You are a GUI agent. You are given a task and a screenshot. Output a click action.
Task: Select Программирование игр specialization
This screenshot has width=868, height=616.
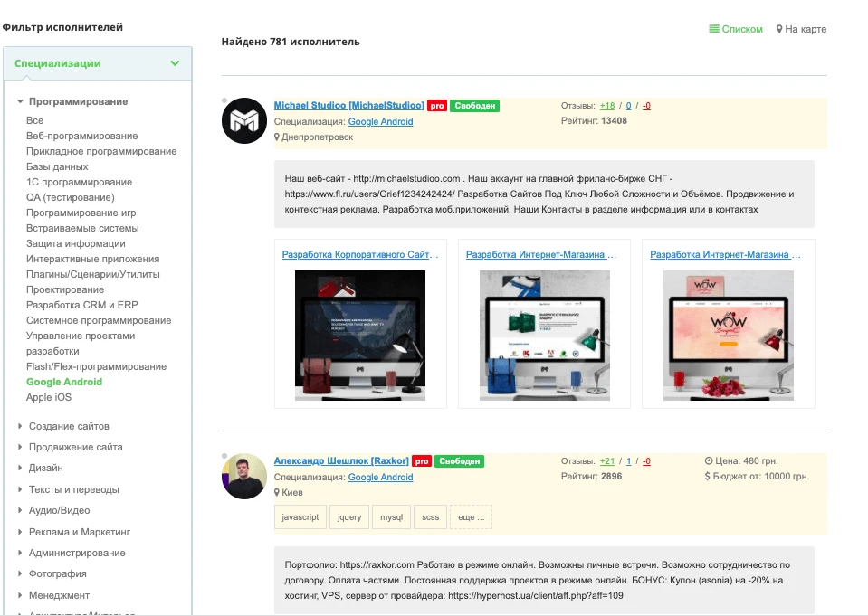[81, 213]
